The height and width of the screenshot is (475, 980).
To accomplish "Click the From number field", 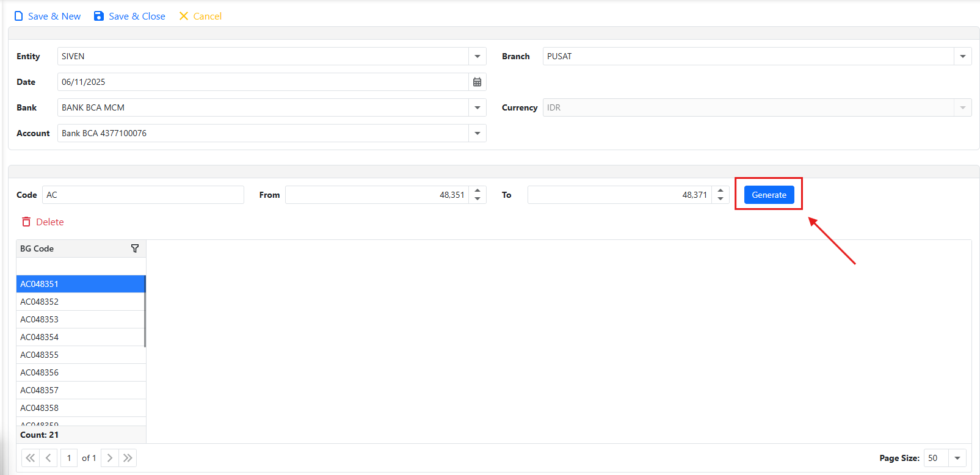I will [x=377, y=195].
